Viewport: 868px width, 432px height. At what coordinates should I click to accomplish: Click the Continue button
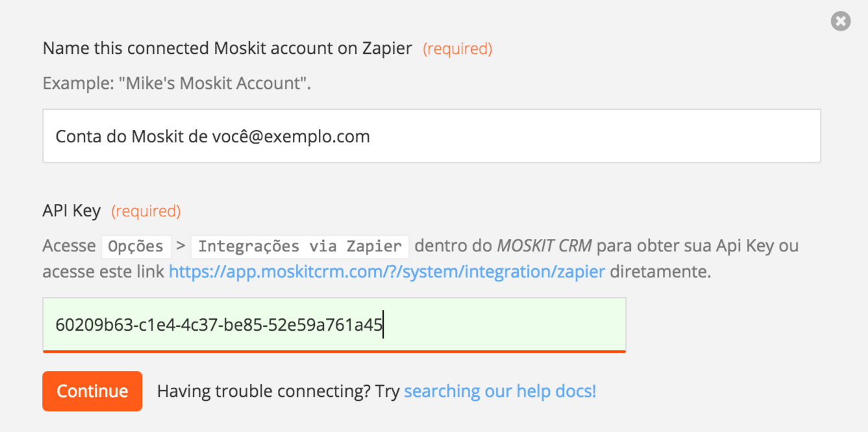92,391
